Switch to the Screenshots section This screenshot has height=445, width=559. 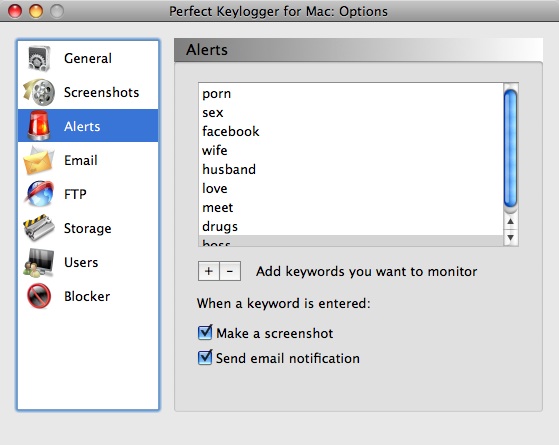click(88, 92)
